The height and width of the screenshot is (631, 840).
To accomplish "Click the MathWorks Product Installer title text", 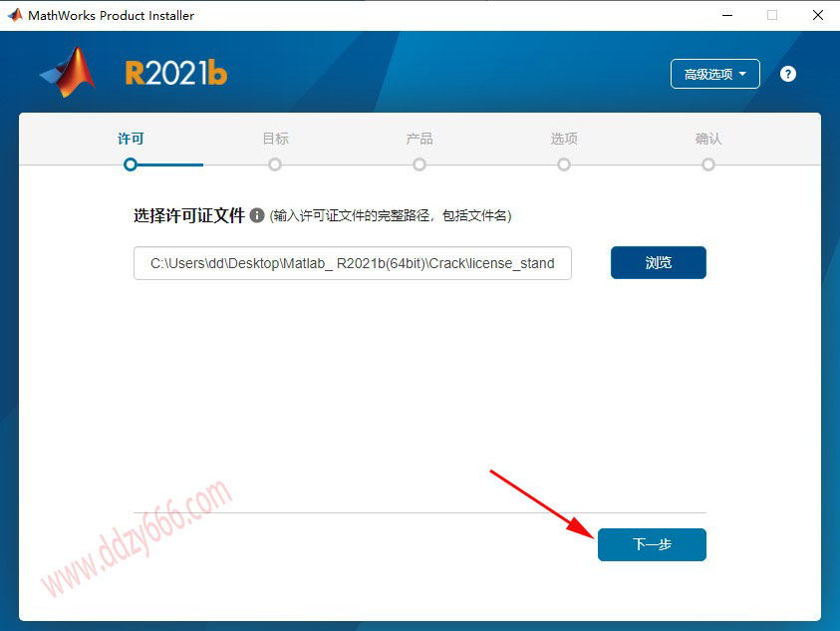I will point(111,16).
